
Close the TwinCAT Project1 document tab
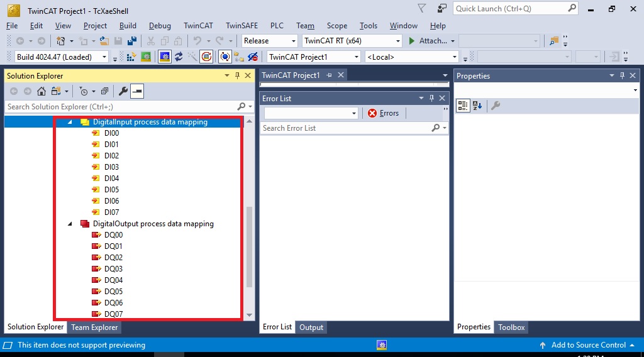point(340,75)
